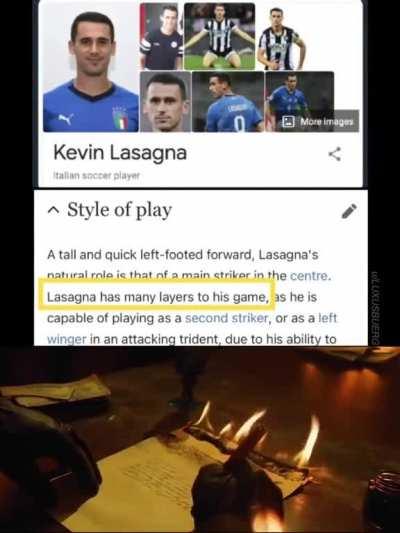Screen dimensions: 400x533
Task: Click the pencil edit icon for Style of play
Action: [x=349, y=211]
